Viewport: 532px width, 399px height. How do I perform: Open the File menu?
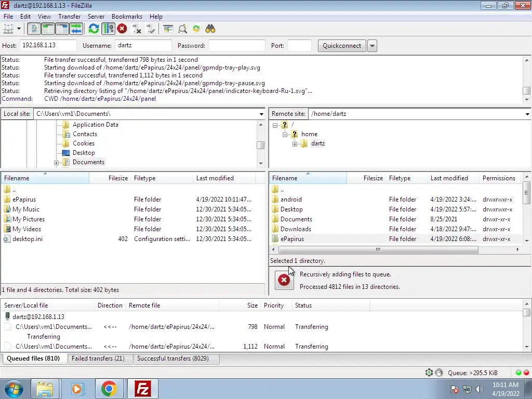tap(8, 16)
